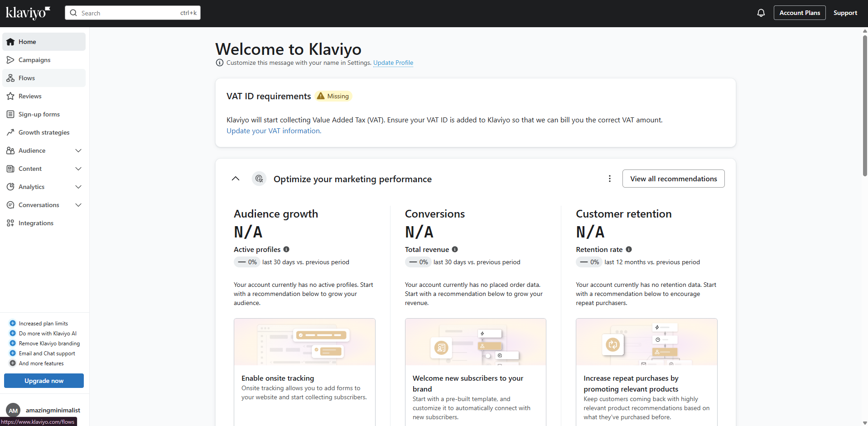Screen dimensions: 868x426
Task: Click the Integrations sidebar icon
Action: coord(10,223)
